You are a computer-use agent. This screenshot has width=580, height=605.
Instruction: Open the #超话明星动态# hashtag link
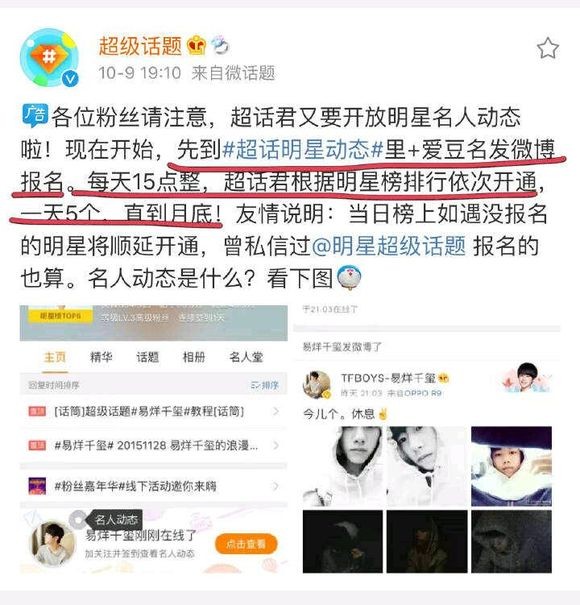point(303,149)
